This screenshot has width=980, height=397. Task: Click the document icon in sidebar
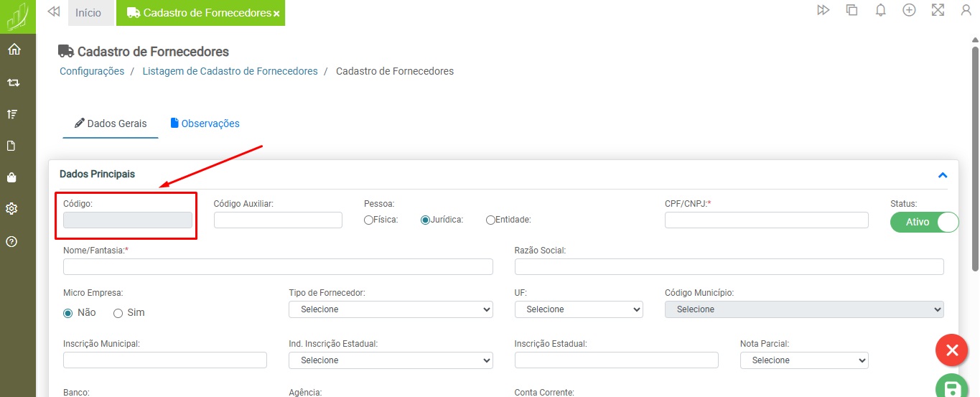coord(12,146)
